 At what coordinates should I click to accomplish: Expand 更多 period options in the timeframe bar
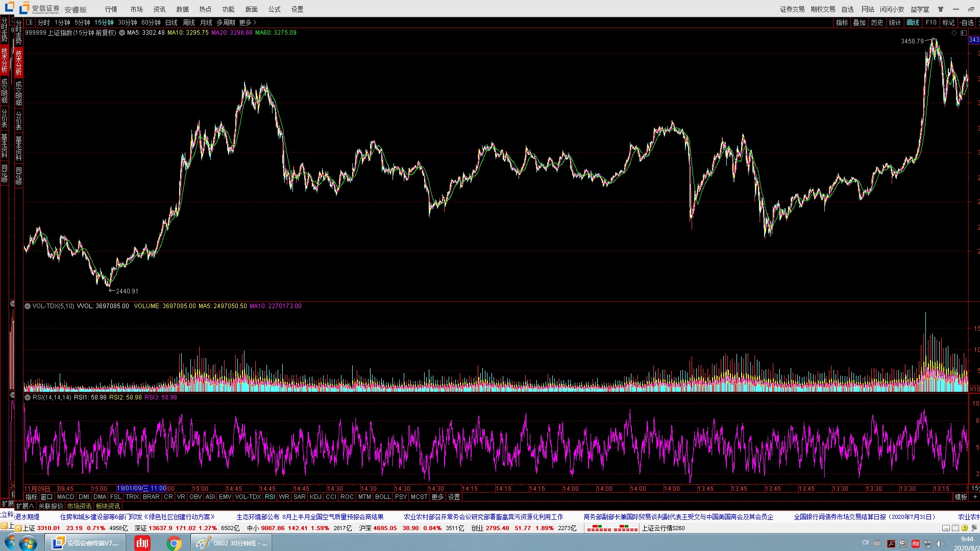pyautogui.click(x=248, y=22)
